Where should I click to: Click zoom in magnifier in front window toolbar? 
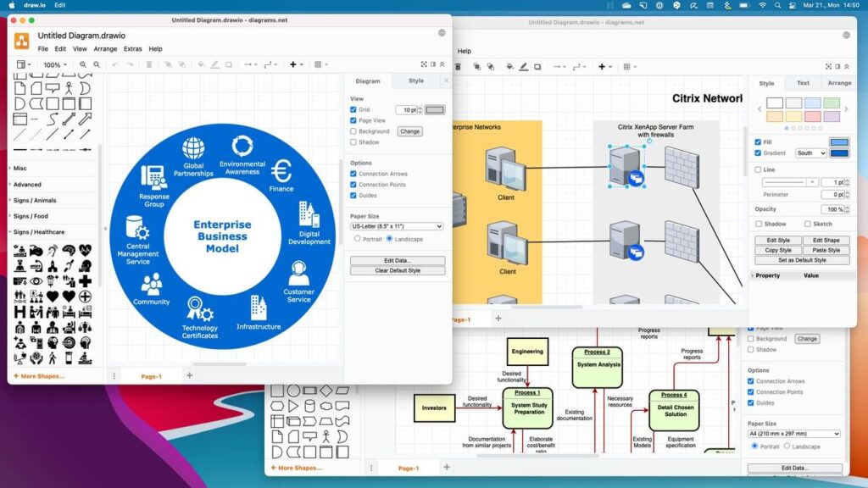(x=83, y=64)
